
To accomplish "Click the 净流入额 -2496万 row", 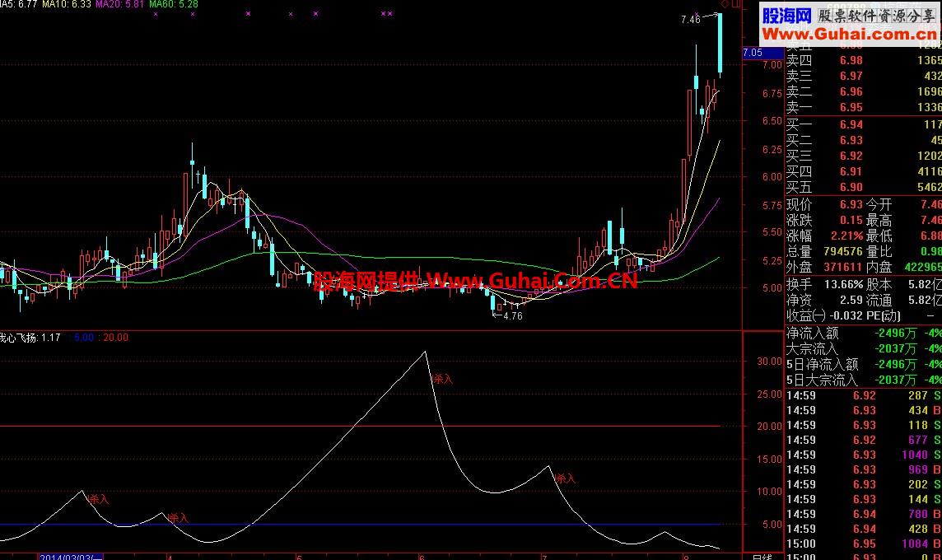I will click(x=864, y=333).
